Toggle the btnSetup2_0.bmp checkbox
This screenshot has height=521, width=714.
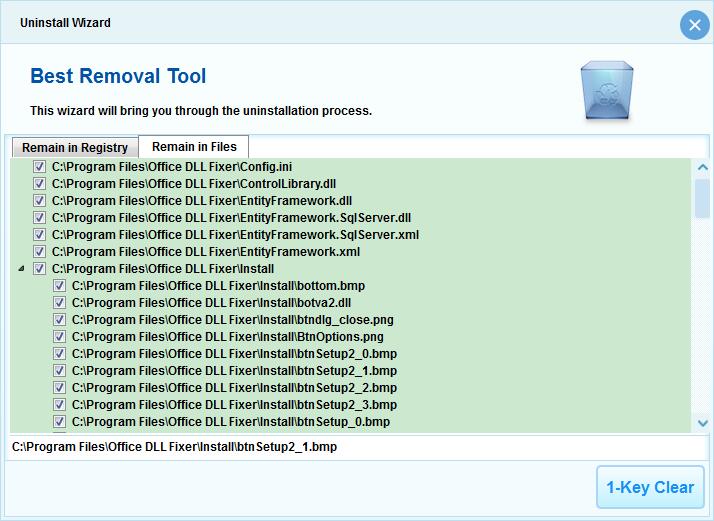(59, 354)
